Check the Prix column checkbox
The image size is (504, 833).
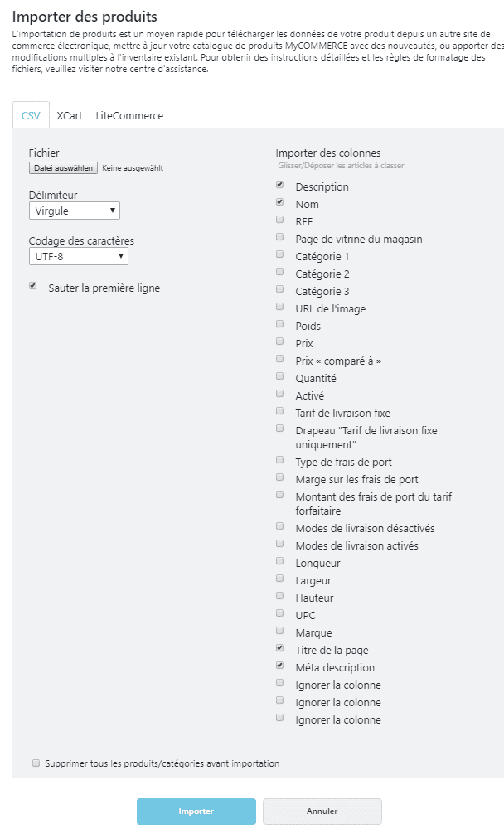coord(280,341)
